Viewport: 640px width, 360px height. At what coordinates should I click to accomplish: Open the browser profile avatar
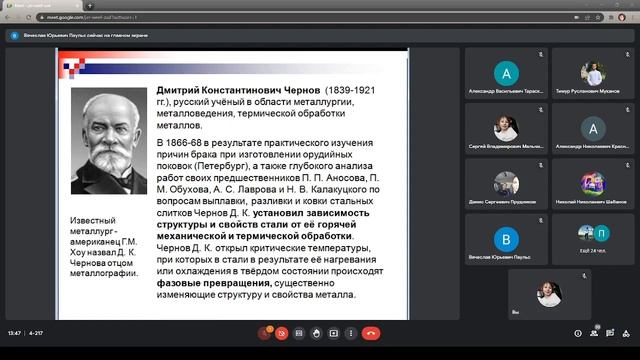(x=622, y=18)
